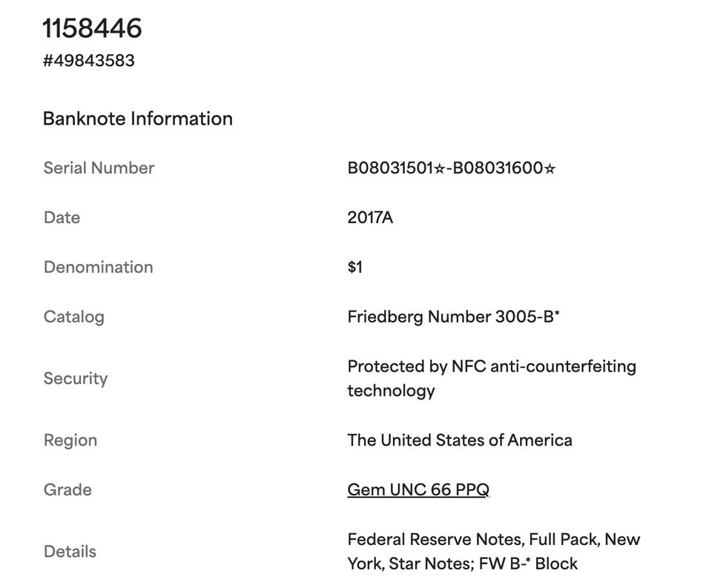712x588 pixels.
Task: Select the 2017A date value
Action: point(370,218)
